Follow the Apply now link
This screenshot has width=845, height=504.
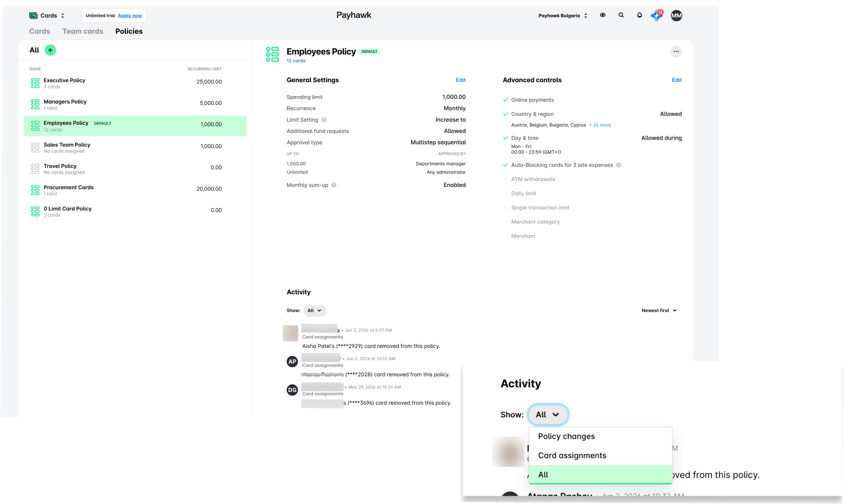[130, 15]
